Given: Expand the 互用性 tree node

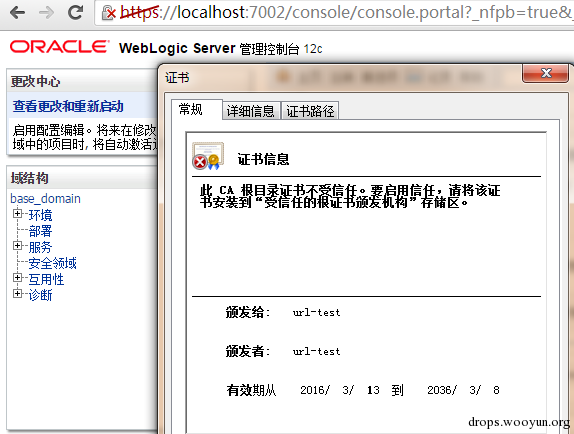Looking at the screenshot, I should 17,278.
